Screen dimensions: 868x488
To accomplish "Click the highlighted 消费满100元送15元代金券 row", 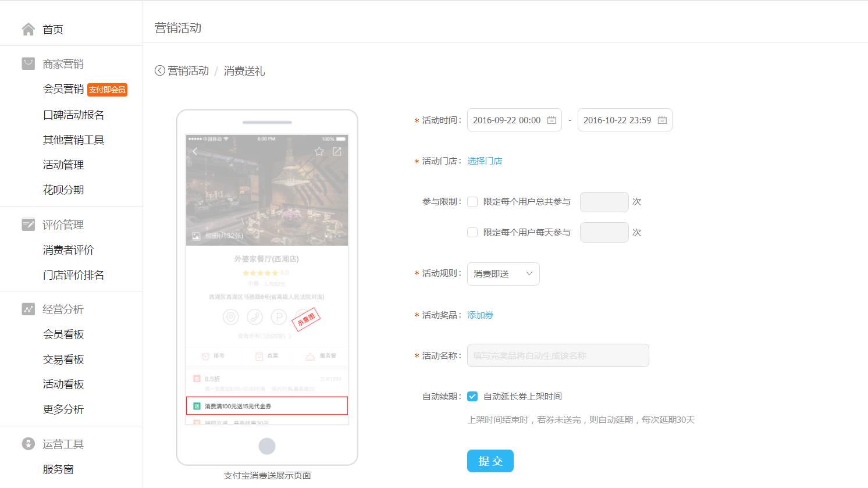I will point(267,406).
